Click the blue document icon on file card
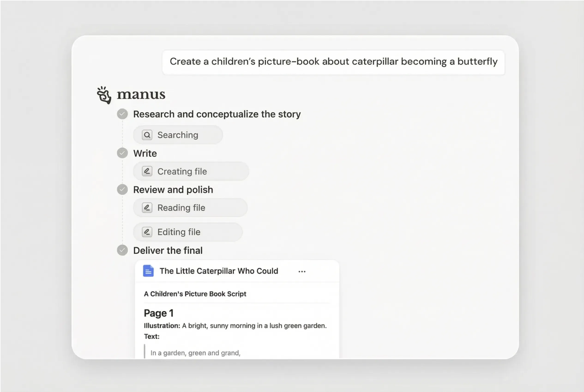This screenshot has height=392, width=584. pyautogui.click(x=148, y=271)
